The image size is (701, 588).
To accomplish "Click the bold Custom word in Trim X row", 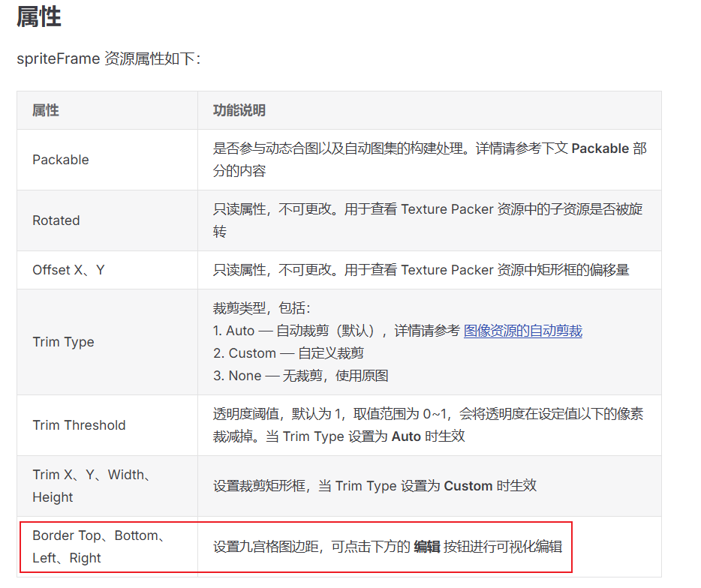I will [468, 486].
